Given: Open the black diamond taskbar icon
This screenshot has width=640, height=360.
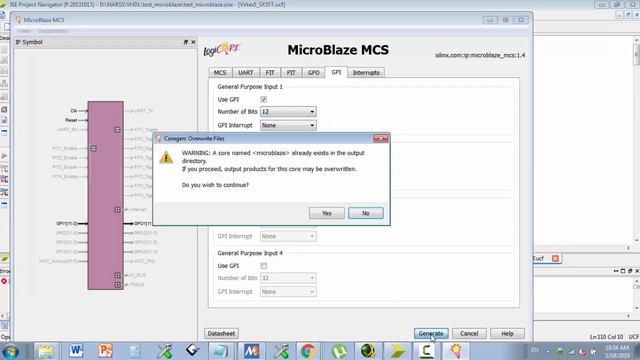Looking at the screenshot, I should [192, 350].
